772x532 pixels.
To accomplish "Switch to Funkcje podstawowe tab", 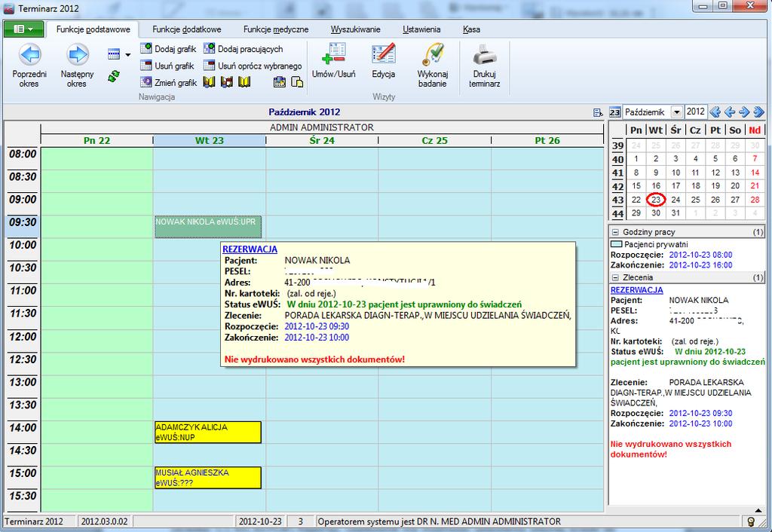I will click(x=93, y=29).
